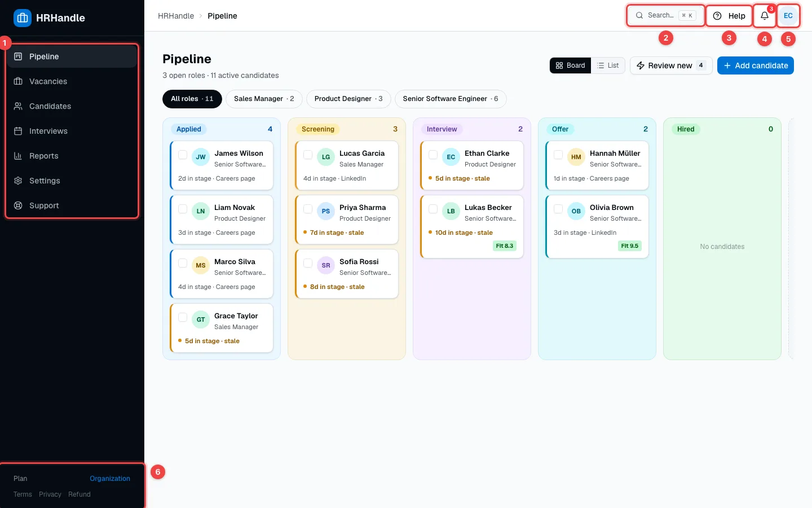
Task: Select Liam Novak's card checkbox
Action: pyautogui.click(x=183, y=209)
